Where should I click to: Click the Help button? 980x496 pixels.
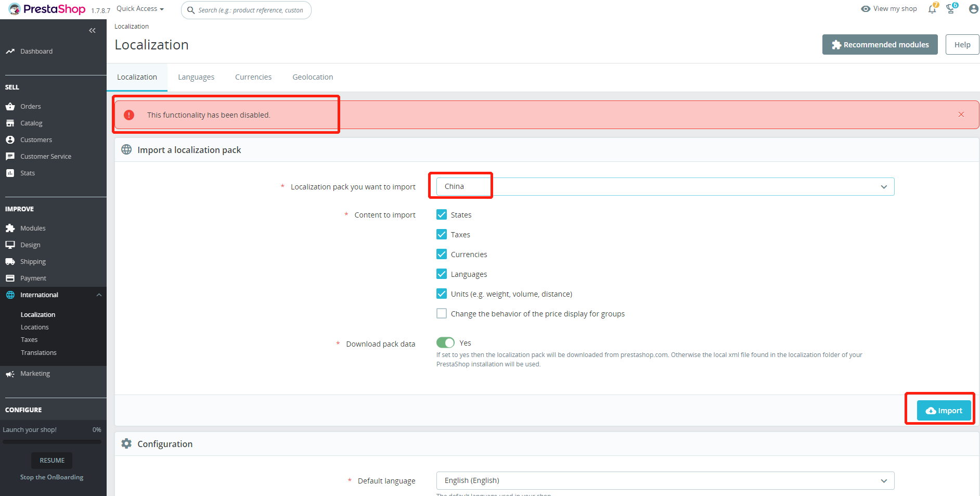pos(962,45)
